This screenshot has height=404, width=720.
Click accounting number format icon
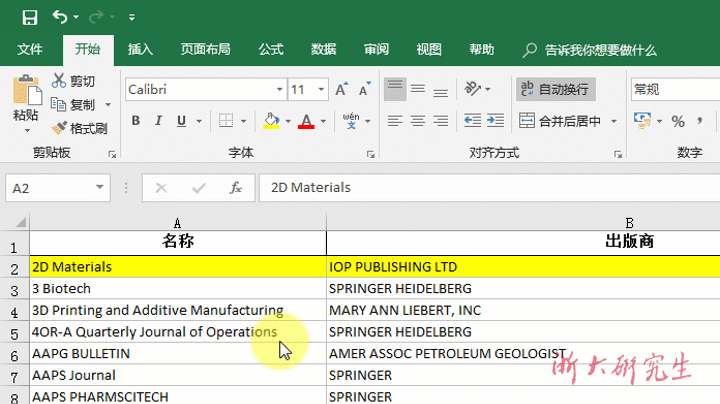point(642,121)
